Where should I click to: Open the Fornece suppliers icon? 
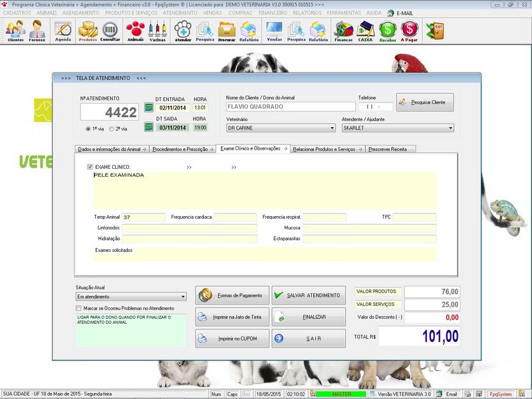(x=37, y=31)
